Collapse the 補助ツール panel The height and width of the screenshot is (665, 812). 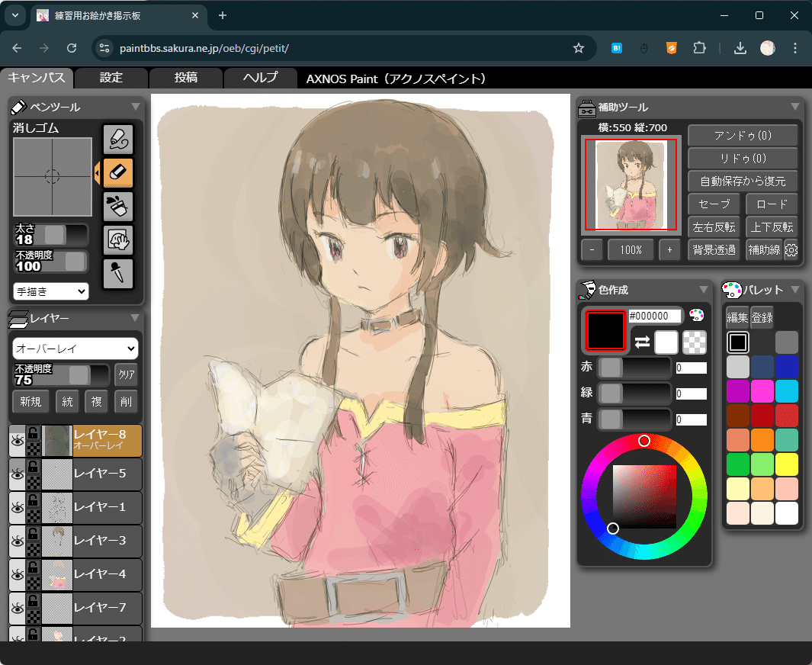pyautogui.click(x=795, y=107)
